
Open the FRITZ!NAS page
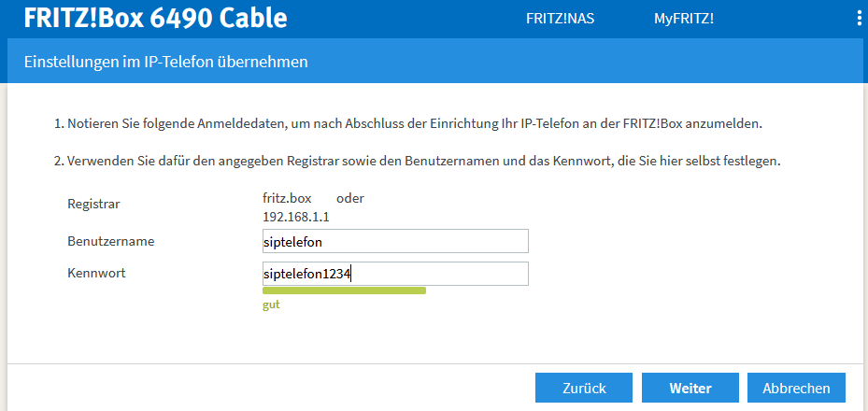point(560,19)
